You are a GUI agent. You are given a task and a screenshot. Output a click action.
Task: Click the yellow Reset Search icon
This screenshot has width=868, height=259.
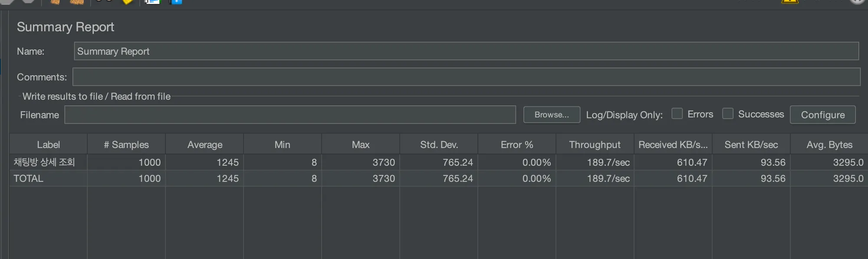(128, 2)
